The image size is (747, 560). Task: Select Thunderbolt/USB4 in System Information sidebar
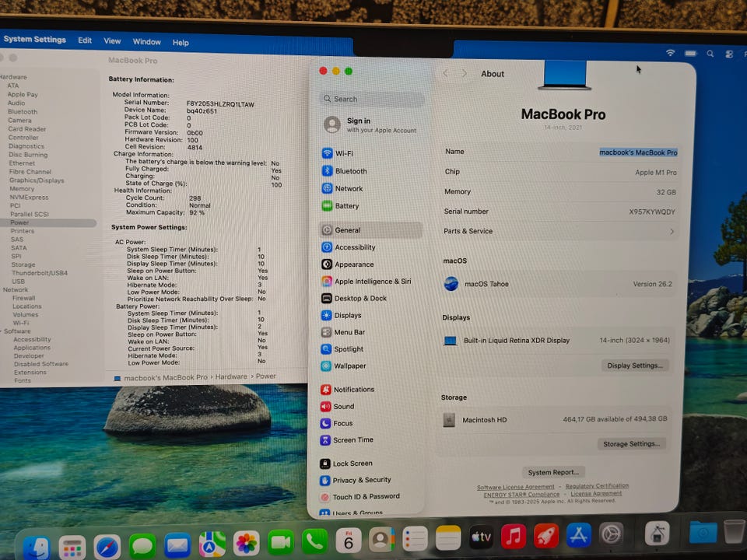coord(40,273)
